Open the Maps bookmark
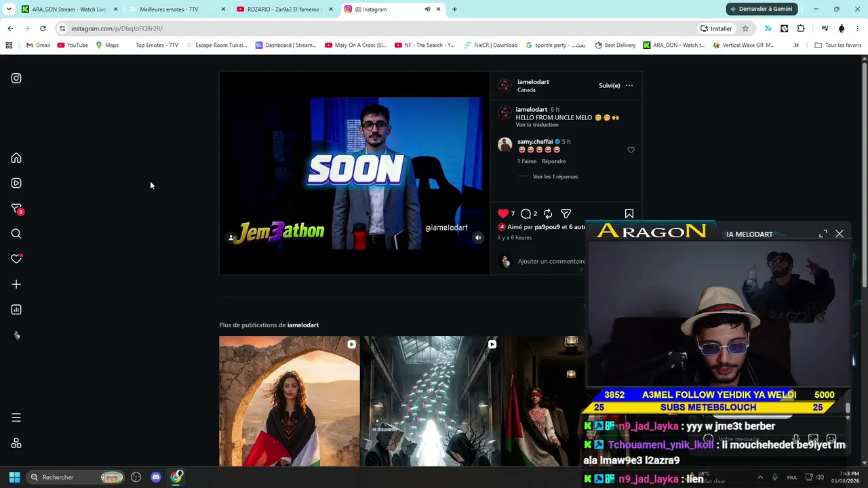The image size is (868, 488). pyautogui.click(x=107, y=45)
